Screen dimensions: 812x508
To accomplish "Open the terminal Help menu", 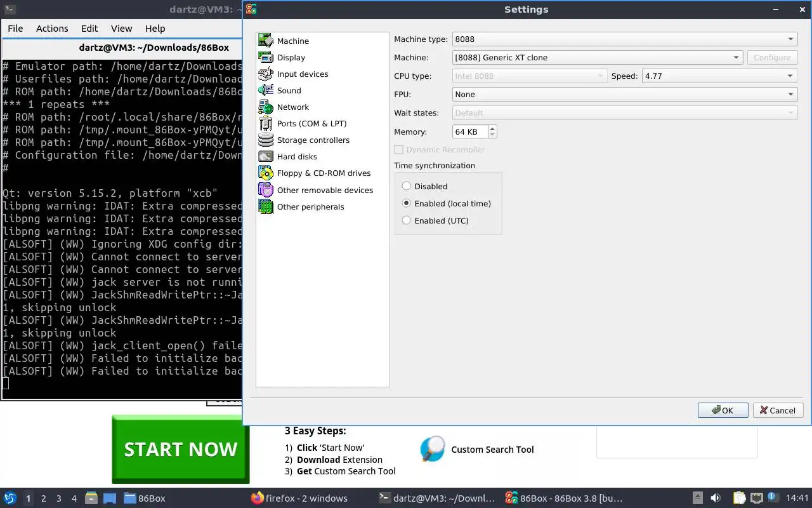I will coord(155,29).
